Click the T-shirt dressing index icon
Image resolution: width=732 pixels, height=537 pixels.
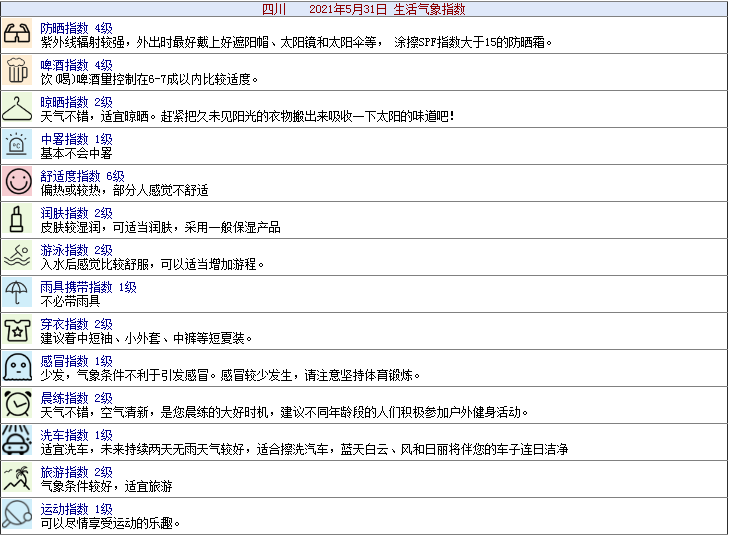18,331
